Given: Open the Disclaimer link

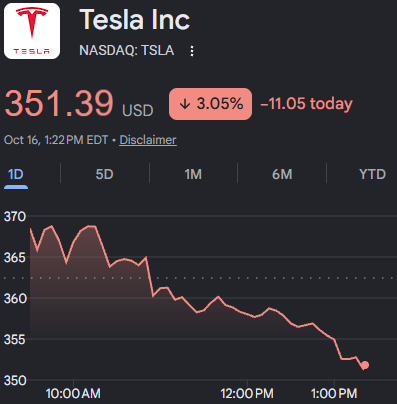Looking at the screenshot, I should (x=148, y=140).
